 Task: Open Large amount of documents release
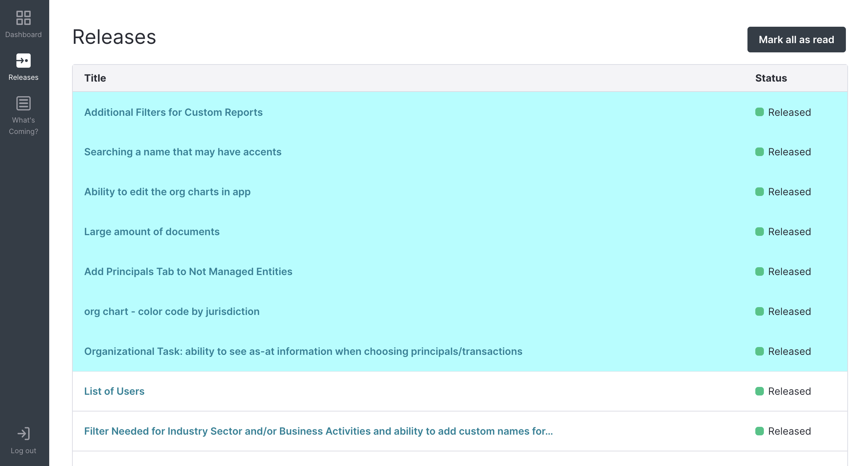point(152,232)
